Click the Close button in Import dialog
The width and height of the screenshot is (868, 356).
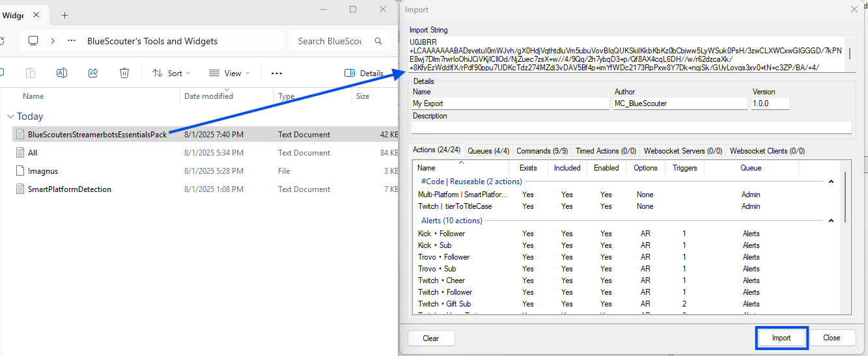832,338
